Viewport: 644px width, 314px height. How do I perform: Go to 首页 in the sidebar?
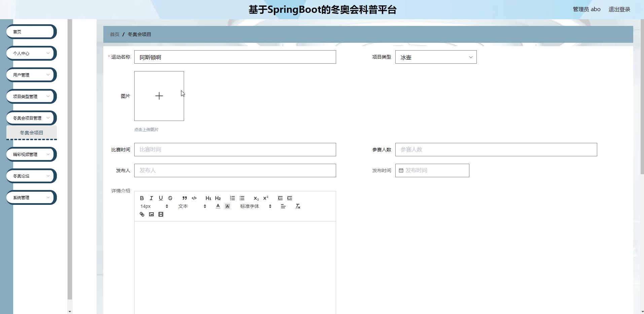point(31,32)
